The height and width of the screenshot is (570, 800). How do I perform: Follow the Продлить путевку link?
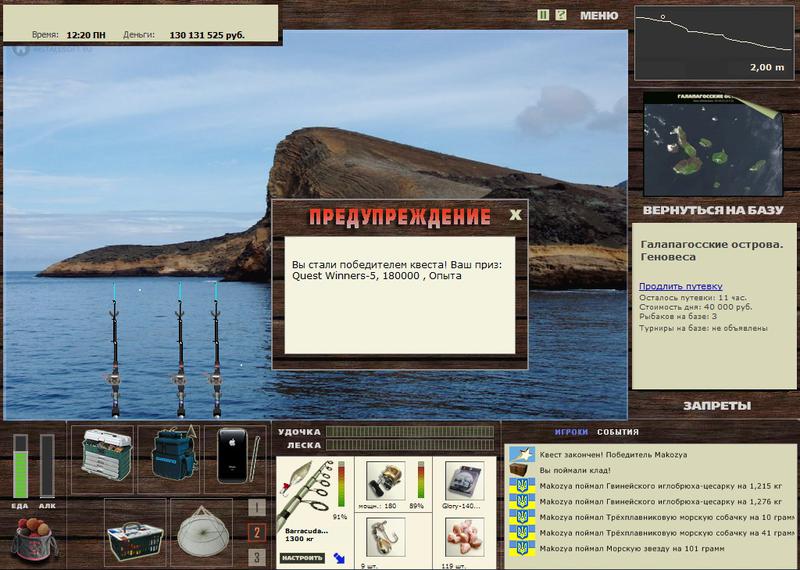(681, 286)
